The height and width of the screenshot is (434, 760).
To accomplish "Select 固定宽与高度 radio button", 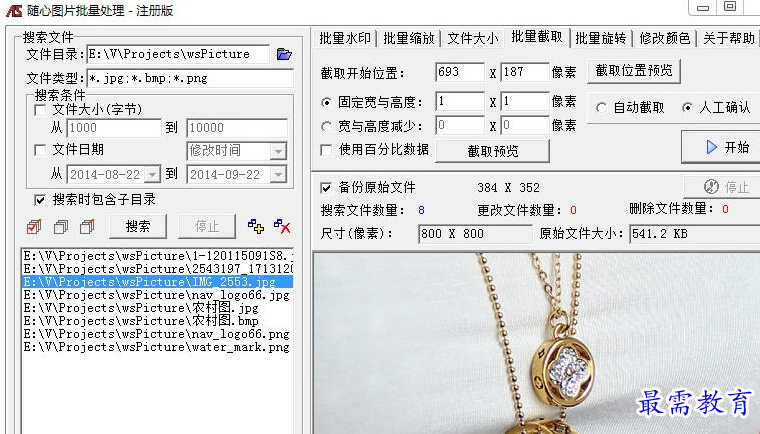I will point(326,102).
